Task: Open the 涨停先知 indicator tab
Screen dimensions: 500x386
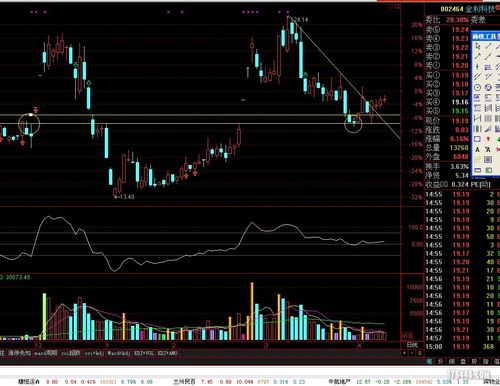Action: [19, 353]
